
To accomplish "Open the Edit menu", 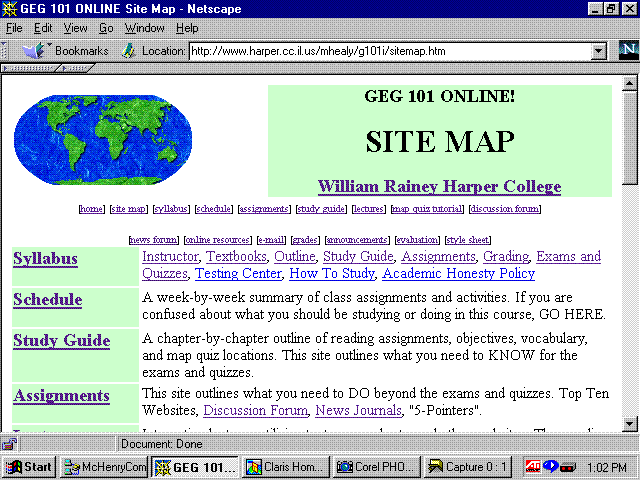I will pos(43,28).
